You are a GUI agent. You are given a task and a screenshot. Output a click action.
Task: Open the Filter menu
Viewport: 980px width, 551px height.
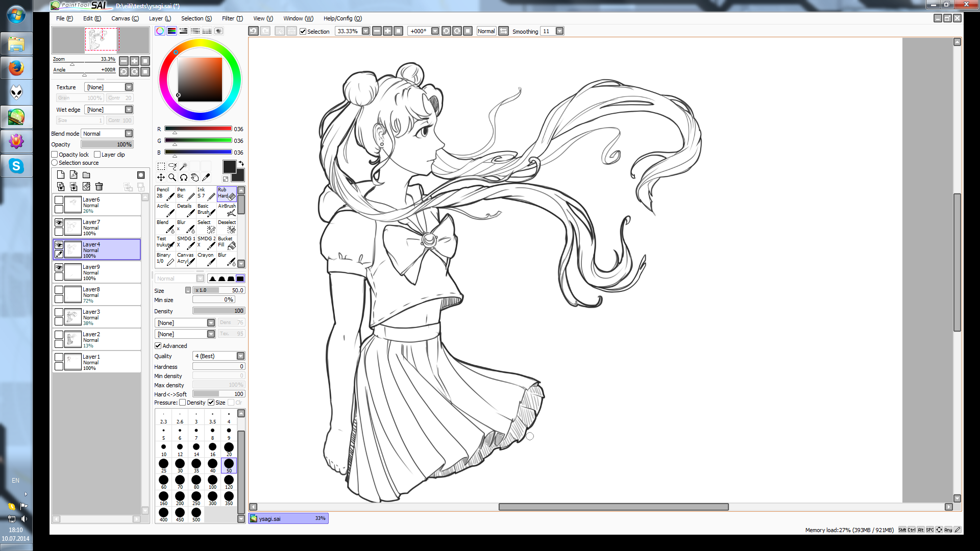[232, 18]
